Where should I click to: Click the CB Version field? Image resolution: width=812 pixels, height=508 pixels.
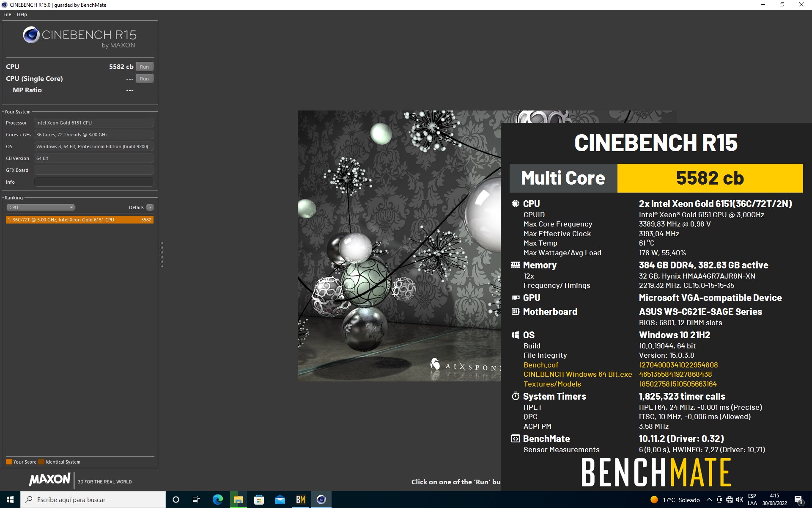pos(94,158)
